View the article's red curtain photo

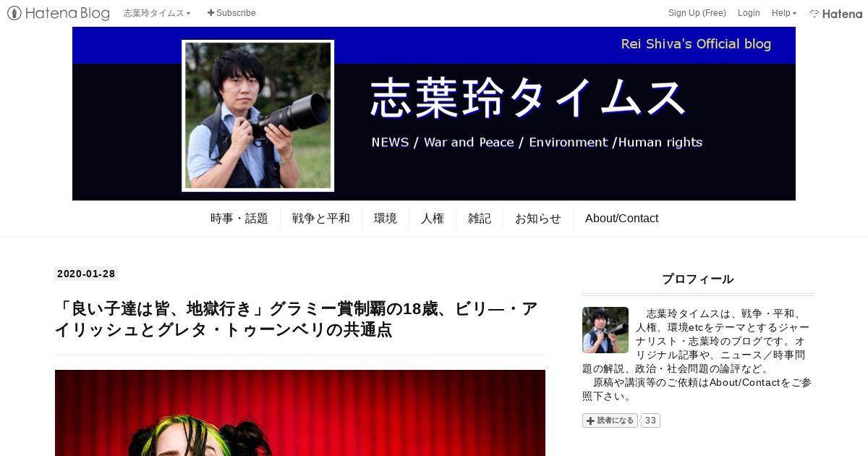click(x=300, y=413)
